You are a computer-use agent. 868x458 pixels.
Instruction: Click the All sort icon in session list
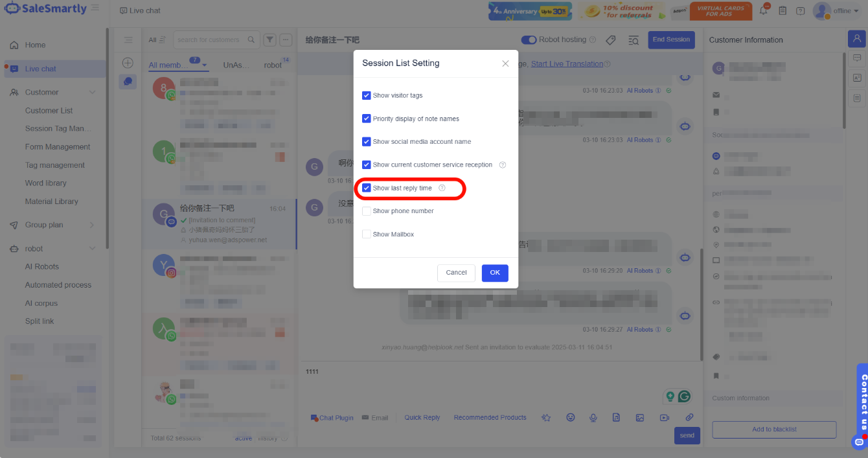tap(163, 40)
